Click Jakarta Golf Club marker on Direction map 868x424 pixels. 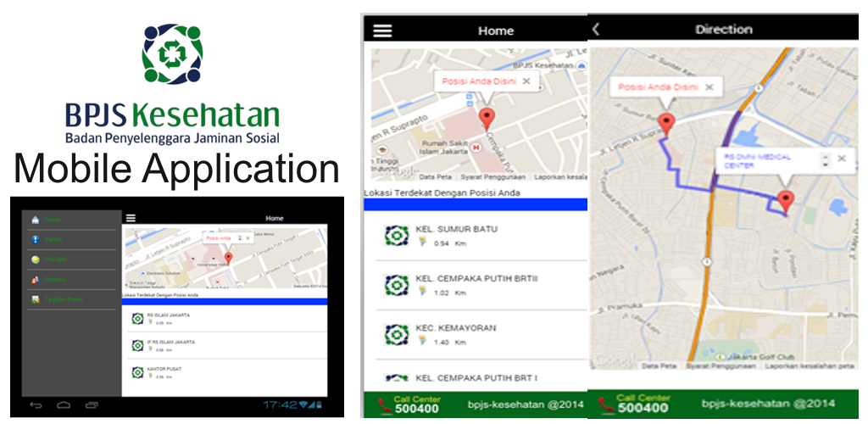[x=721, y=356]
